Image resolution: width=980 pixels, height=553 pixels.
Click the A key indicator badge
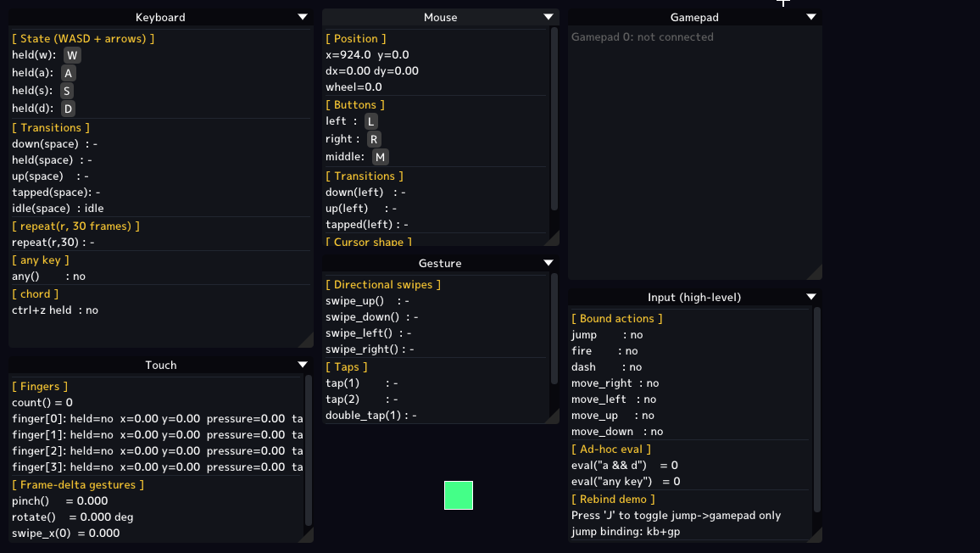tap(68, 73)
